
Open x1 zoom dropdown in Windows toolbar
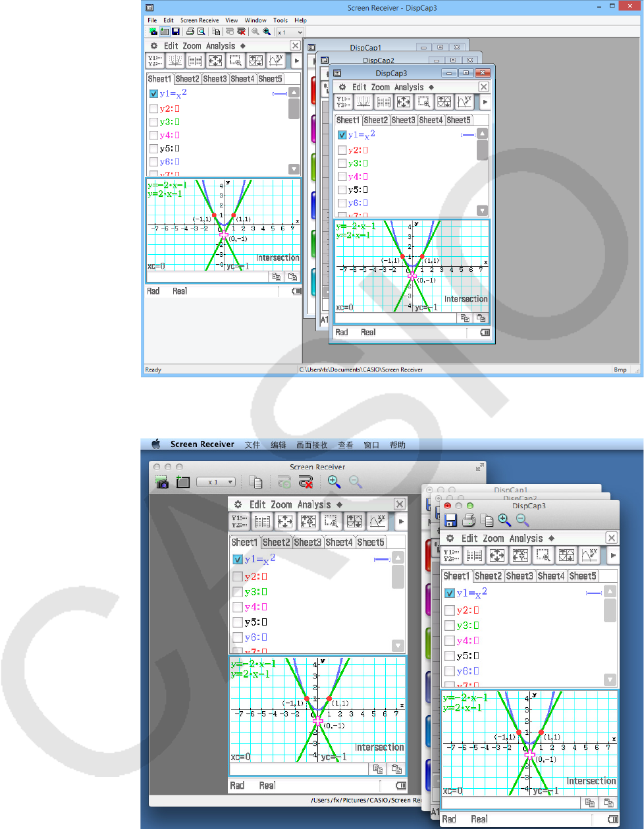click(x=290, y=32)
